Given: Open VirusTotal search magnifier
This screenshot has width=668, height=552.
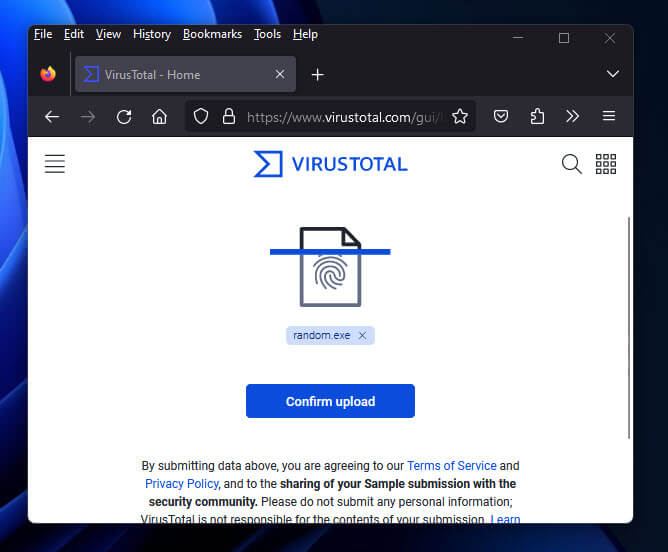Looking at the screenshot, I should pyautogui.click(x=571, y=164).
